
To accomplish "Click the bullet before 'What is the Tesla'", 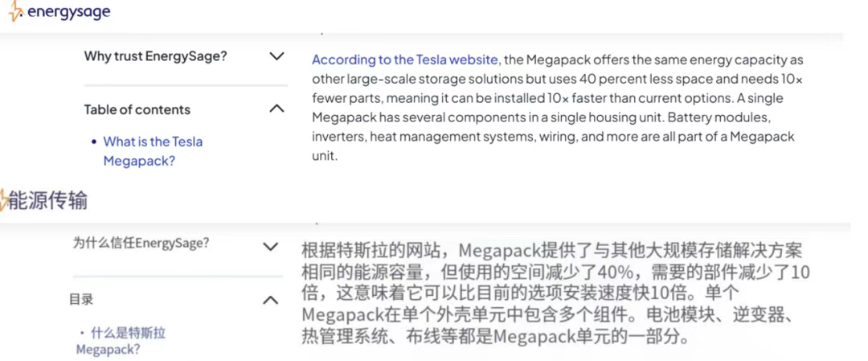I will 94,142.
